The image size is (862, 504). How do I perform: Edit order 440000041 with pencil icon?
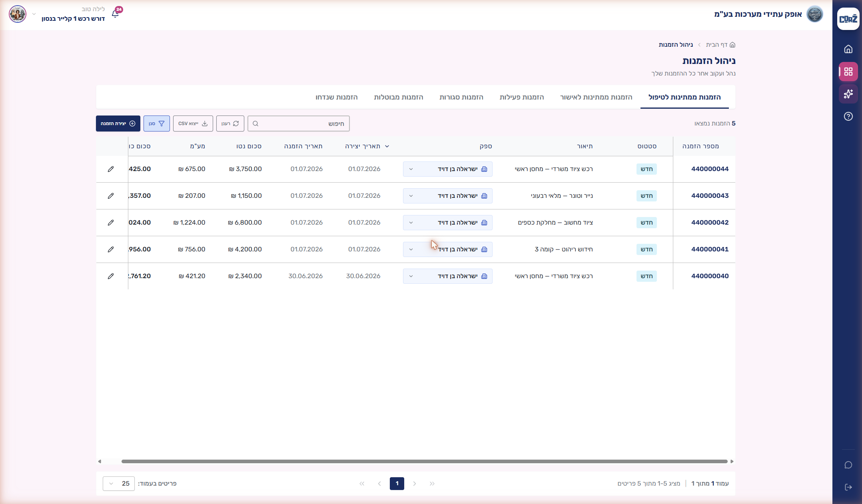pos(111,249)
